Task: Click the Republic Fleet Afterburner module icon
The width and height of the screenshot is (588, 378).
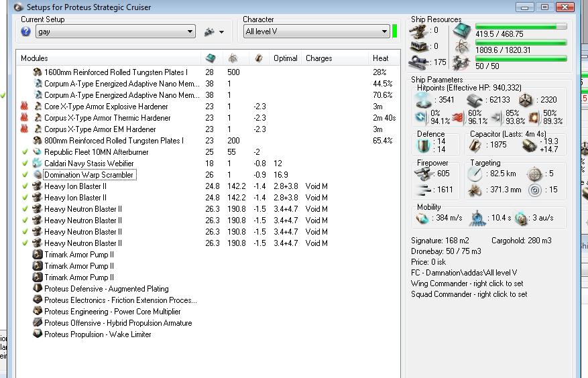Action: pyautogui.click(x=37, y=152)
